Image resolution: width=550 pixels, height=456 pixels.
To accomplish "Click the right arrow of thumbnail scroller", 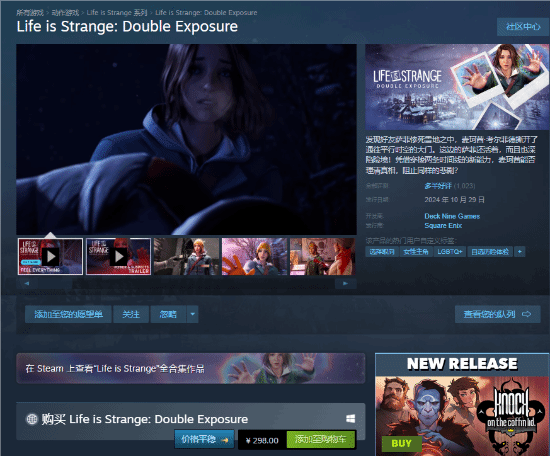I will [346, 283].
